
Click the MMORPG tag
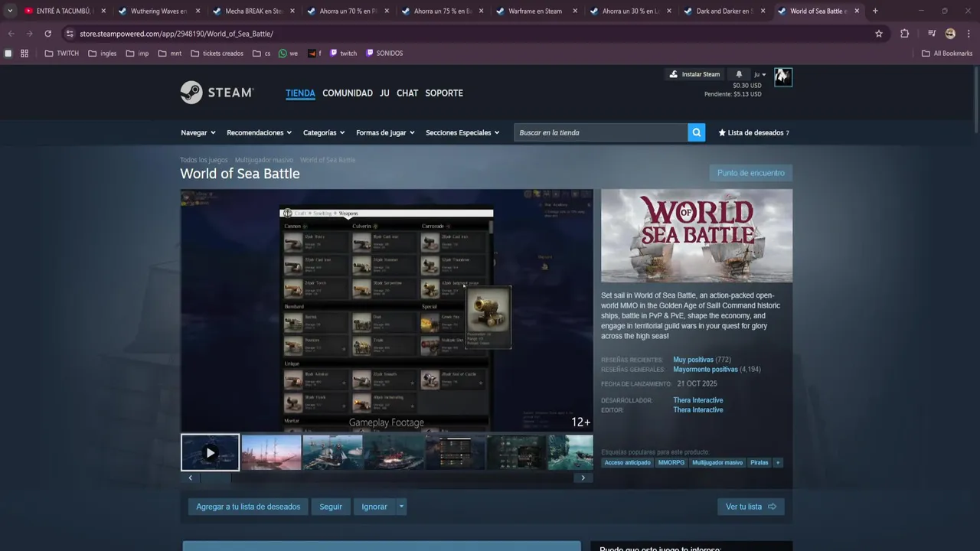pos(671,462)
